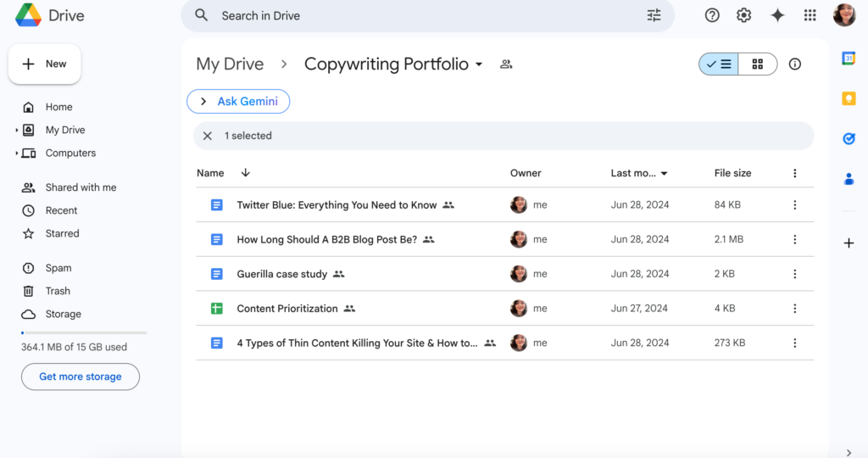This screenshot has height=458, width=868.
Task: Open Google Calendar side panel icon
Action: [849, 59]
